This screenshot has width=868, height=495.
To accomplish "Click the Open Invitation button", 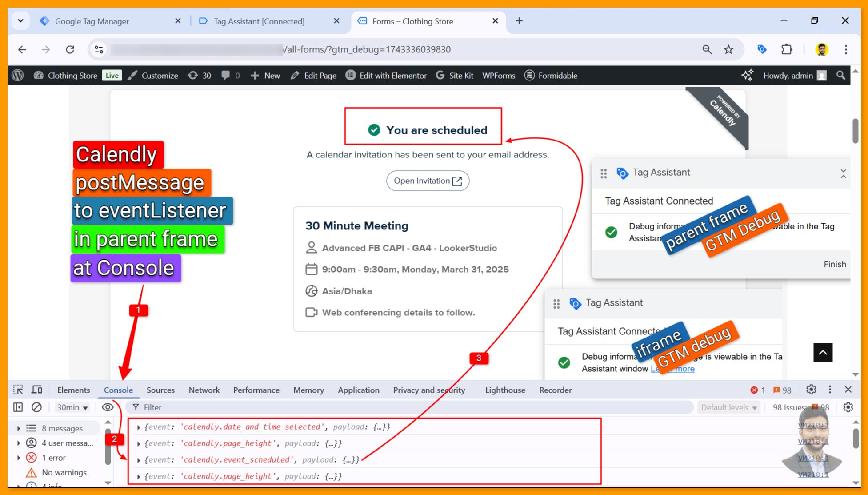I will point(428,181).
